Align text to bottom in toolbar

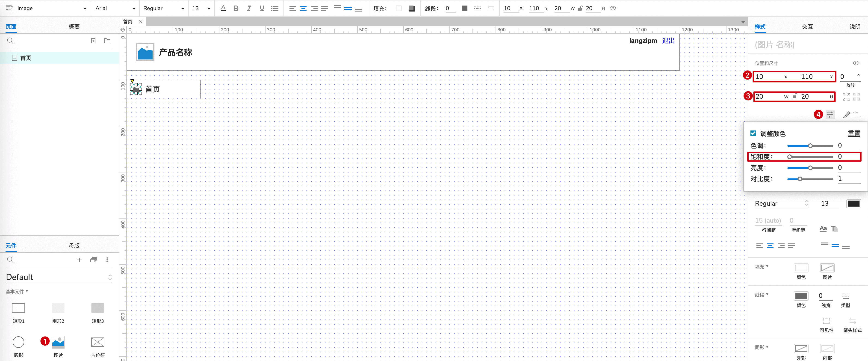pos(359,10)
